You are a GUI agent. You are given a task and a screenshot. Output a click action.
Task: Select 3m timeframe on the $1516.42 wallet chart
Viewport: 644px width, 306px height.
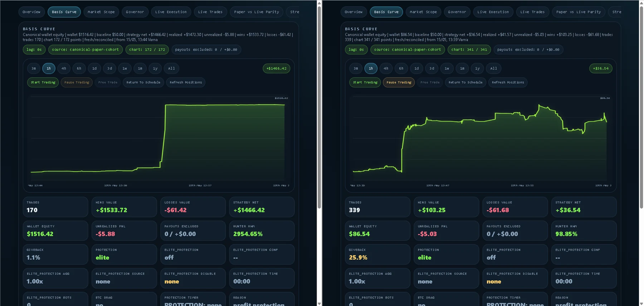click(x=34, y=68)
